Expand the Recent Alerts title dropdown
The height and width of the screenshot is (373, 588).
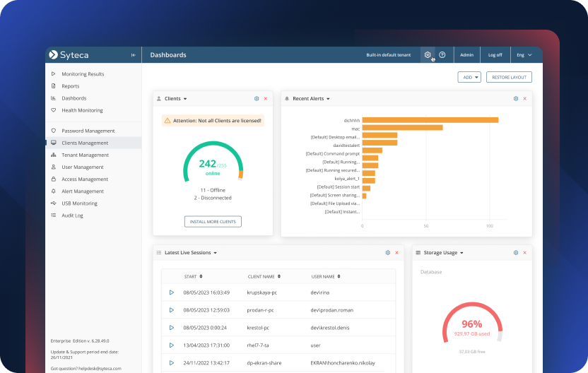click(328, 99)
